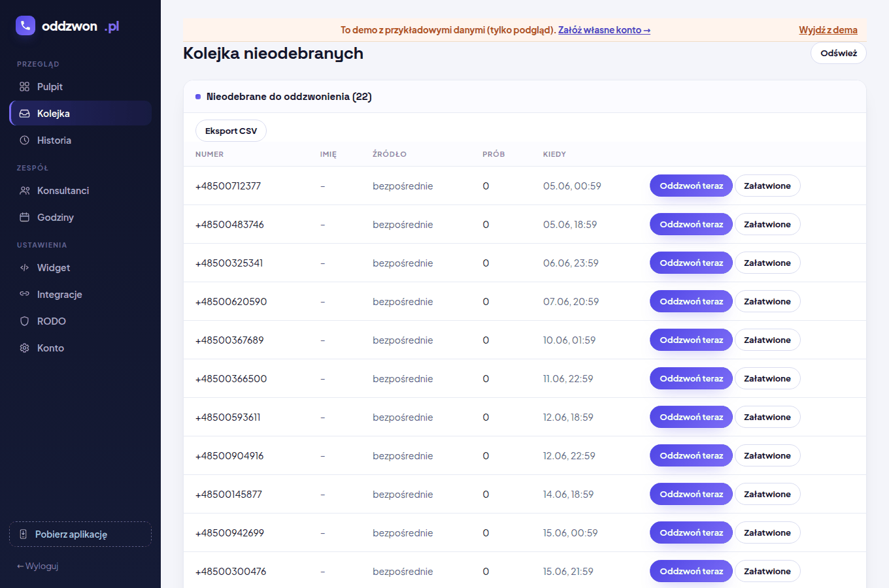
Task: Open Pulpit dashboard grid icon
Action: point(25,87)
